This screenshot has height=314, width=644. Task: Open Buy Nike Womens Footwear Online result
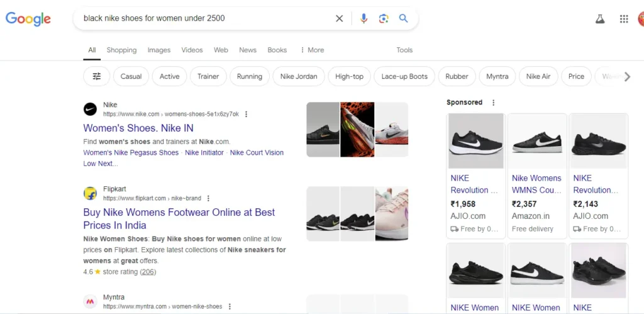(179, 218)
